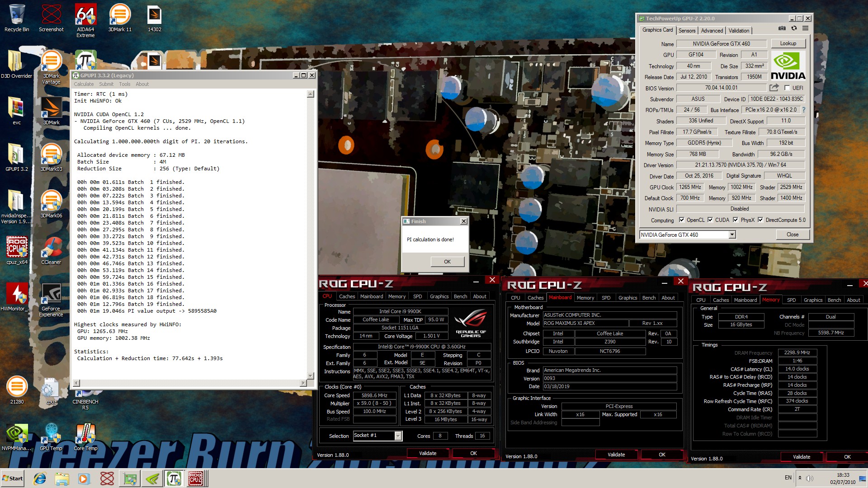868x488 pixels.
Task: Open GPUPI Calculate menu
Action: [x=84, y=84]
